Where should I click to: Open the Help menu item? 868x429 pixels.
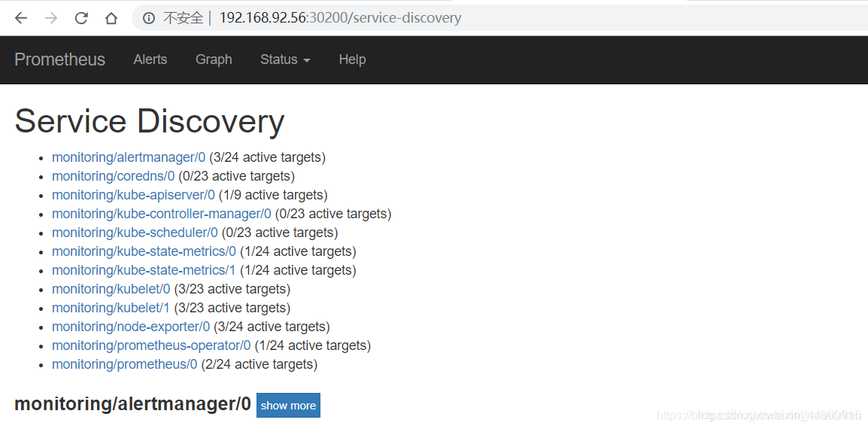coord(352,59)
